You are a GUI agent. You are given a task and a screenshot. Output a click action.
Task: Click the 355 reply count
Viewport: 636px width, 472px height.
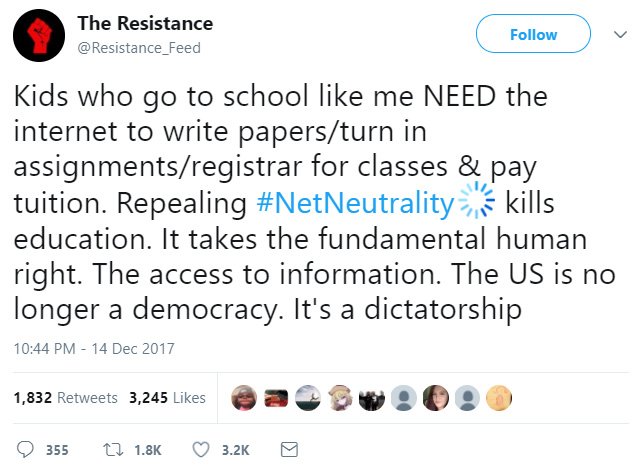point(57,450)
